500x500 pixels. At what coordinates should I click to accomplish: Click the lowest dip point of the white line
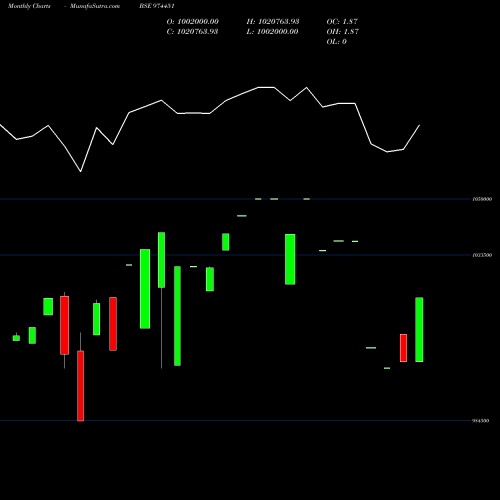[x=81, y=172]
